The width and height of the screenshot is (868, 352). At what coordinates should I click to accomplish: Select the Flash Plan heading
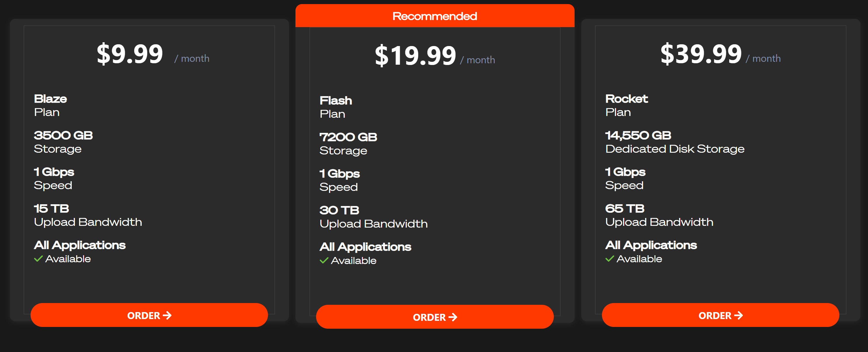click(x=336, y=107)
